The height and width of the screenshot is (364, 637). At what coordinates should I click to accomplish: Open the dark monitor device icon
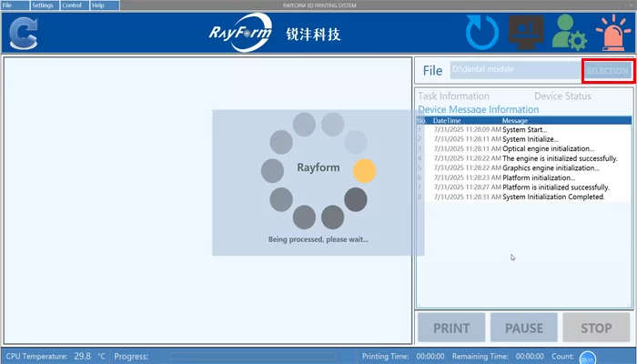pos(526,33)
